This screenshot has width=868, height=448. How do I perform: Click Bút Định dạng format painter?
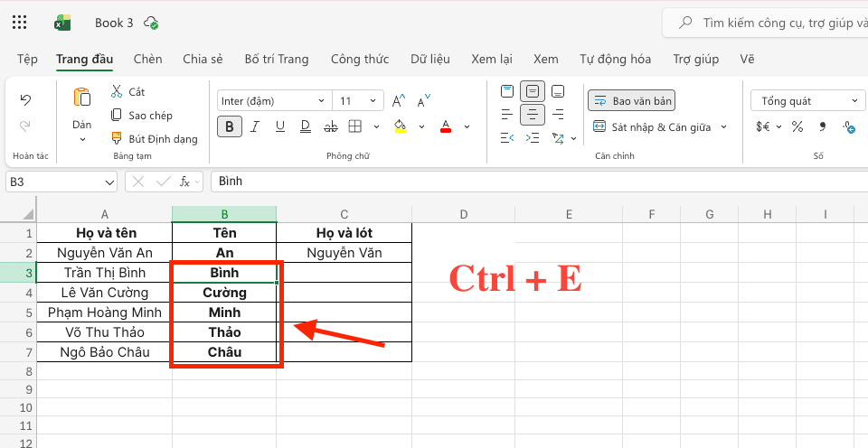coord(154,139)
